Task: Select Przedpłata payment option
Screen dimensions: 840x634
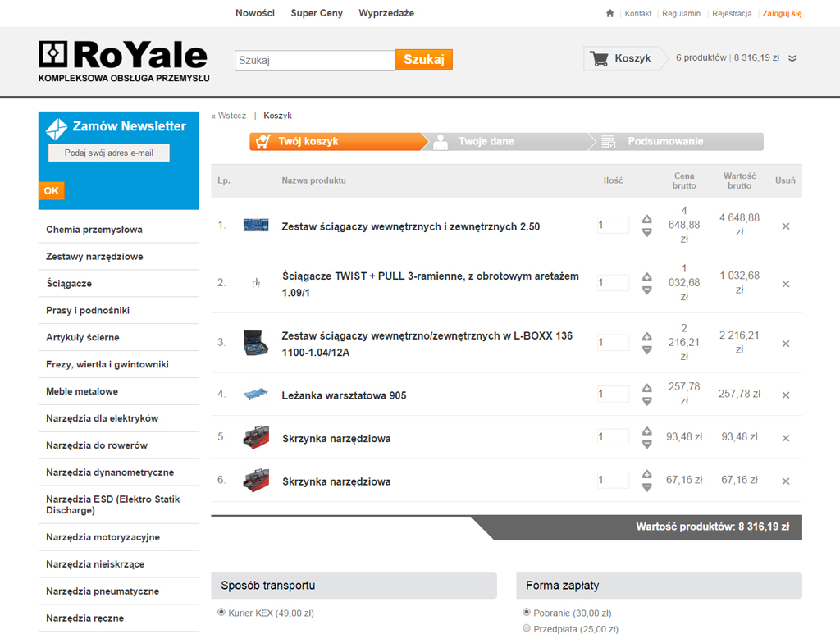Action: 527,628
